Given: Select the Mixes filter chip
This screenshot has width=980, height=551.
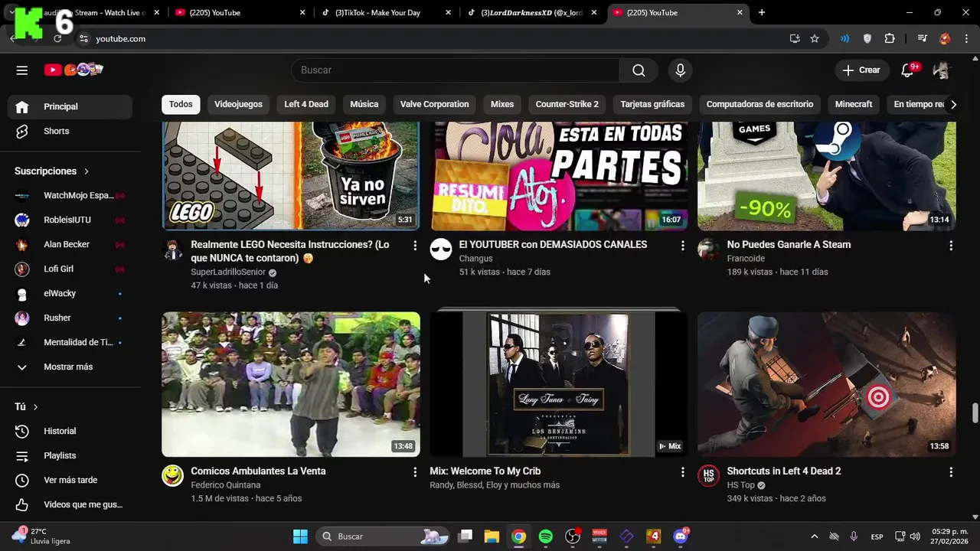Looking at the screenshot, I should tap(502, 104).
